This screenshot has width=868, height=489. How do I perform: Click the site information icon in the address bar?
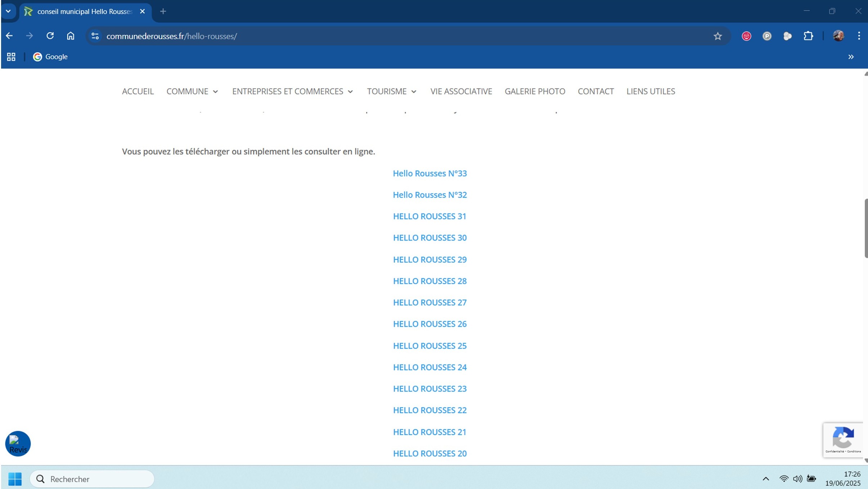coord(95,36)
